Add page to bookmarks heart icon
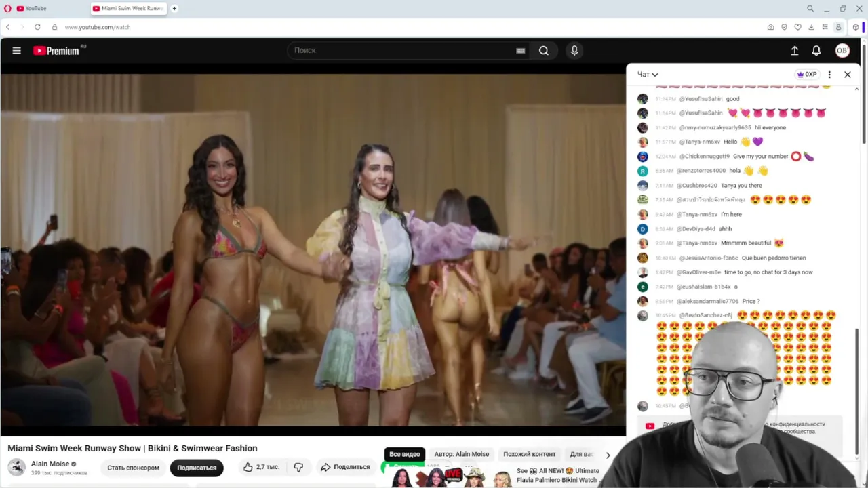The image size is (868, 488). pos(797,27)
